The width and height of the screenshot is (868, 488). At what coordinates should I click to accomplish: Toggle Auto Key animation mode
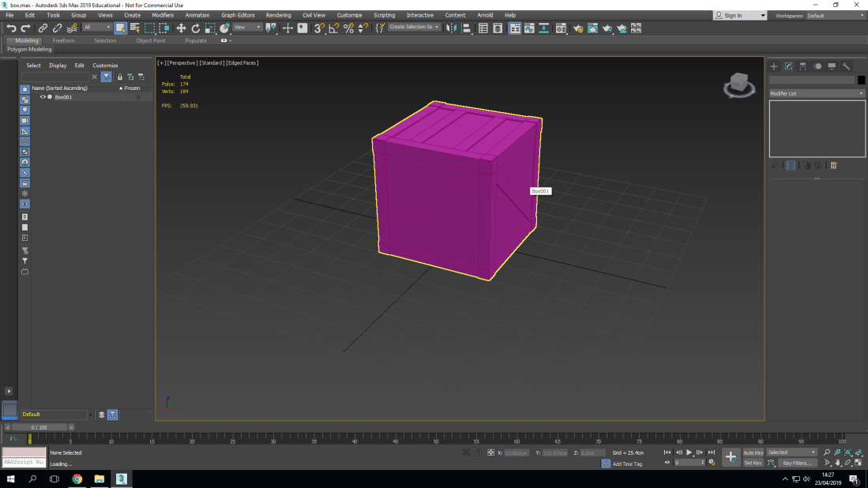pyautogui.click(x=753, y=452)
